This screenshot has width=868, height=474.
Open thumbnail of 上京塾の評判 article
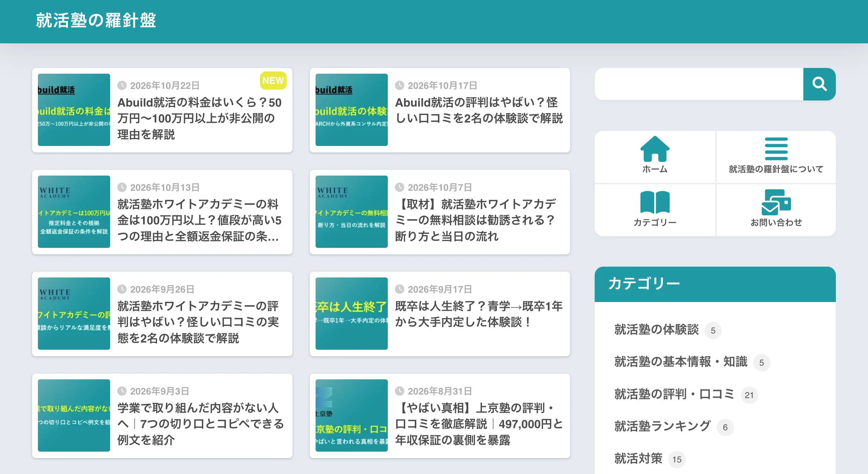pos(352,415)
